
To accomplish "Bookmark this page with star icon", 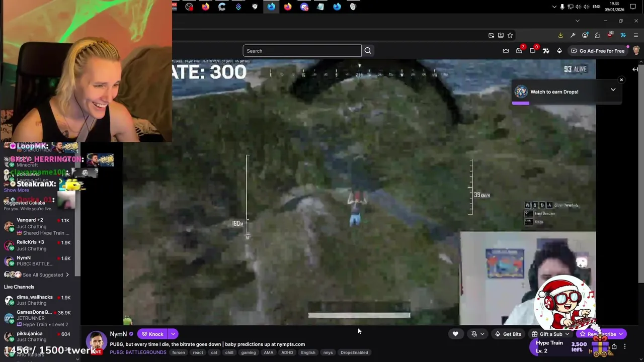I will tap(510, 35).
